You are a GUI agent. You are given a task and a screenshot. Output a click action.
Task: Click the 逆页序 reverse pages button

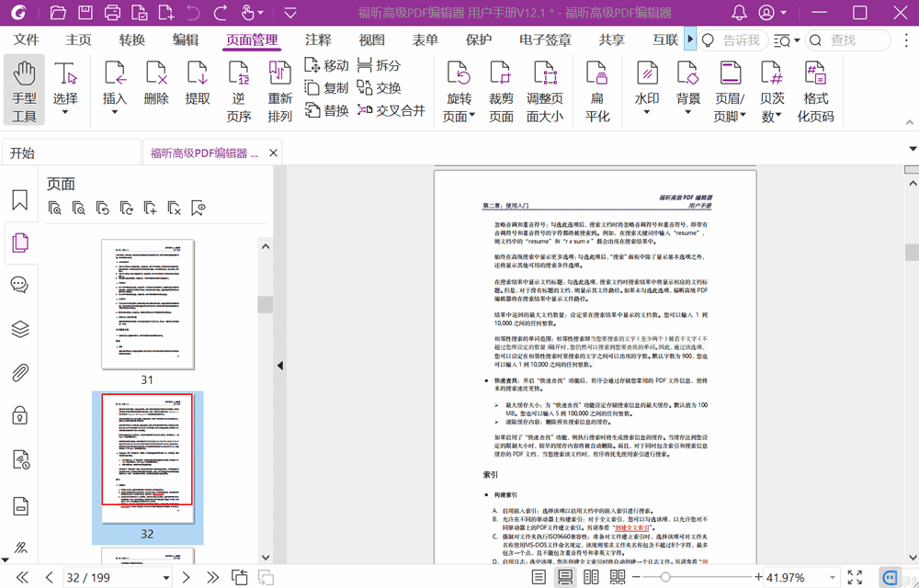tap(239, 91)
